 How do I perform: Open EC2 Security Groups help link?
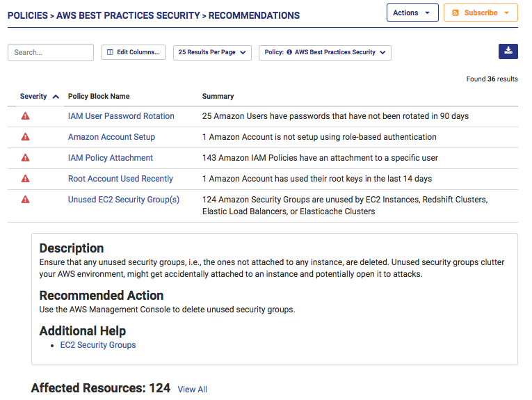coord(98,345)
